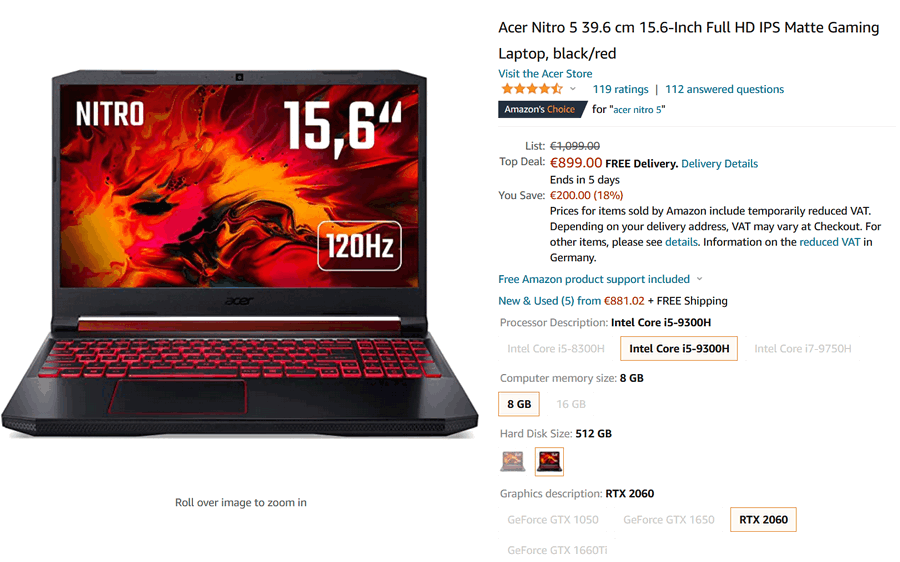Click the main Acer Nitro laptop image

240,253
